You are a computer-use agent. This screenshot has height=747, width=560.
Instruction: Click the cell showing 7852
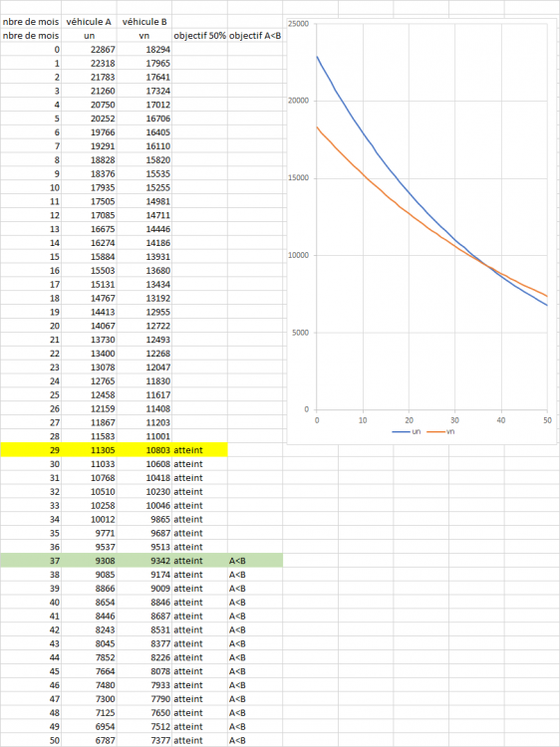click(x=89, y=657)
